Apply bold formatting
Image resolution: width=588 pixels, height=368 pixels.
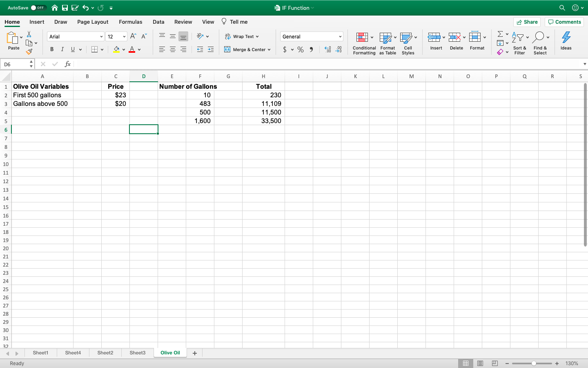[52, 49]
